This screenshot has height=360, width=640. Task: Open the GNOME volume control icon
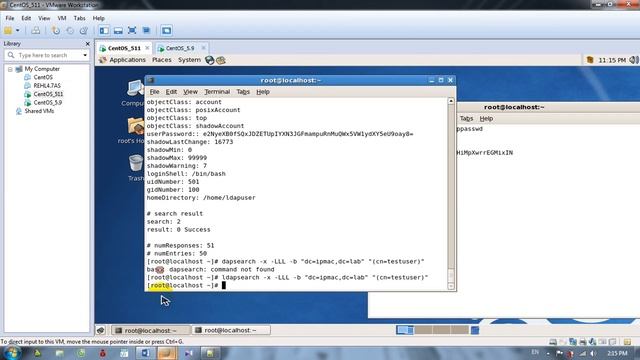634,60
